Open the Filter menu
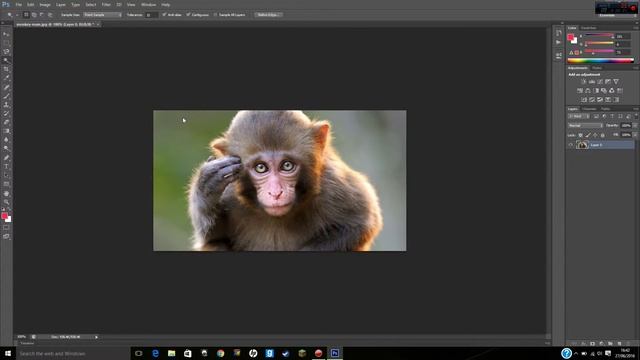 tap(106, 4)
